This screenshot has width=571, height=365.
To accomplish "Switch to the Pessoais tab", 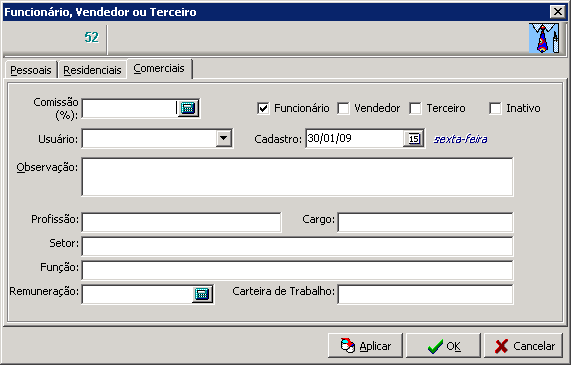I will (x=31, y=70).
